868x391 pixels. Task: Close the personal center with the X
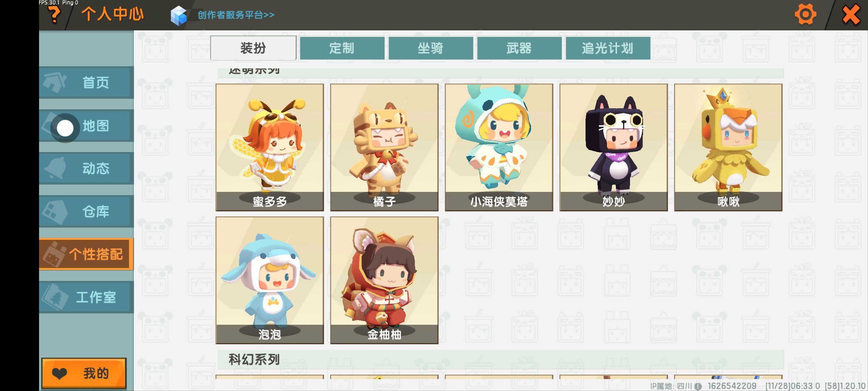tap(851, 15)
